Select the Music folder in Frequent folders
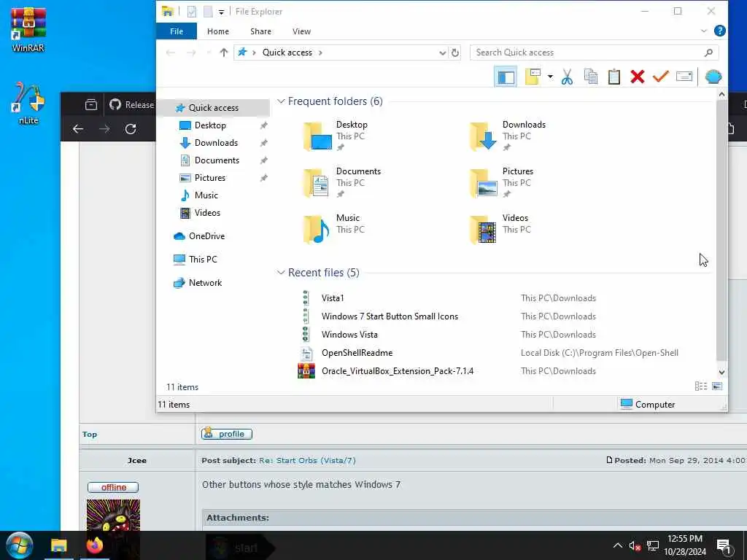The image size is (747, 560). pyautogui.click(x=334, y=230)
